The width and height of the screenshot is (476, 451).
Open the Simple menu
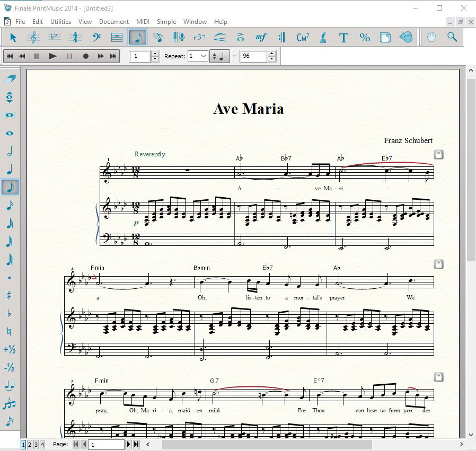click(x=166, y=22)
